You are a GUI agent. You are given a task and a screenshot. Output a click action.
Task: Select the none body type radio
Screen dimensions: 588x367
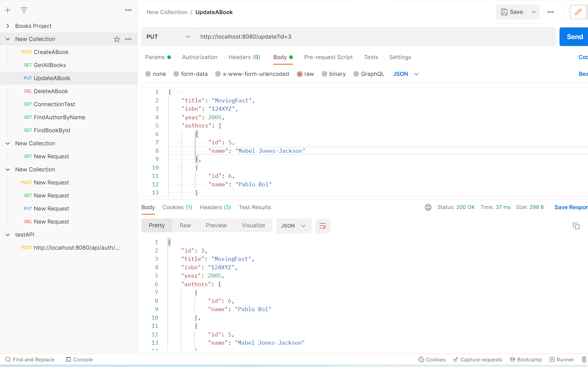148,74
